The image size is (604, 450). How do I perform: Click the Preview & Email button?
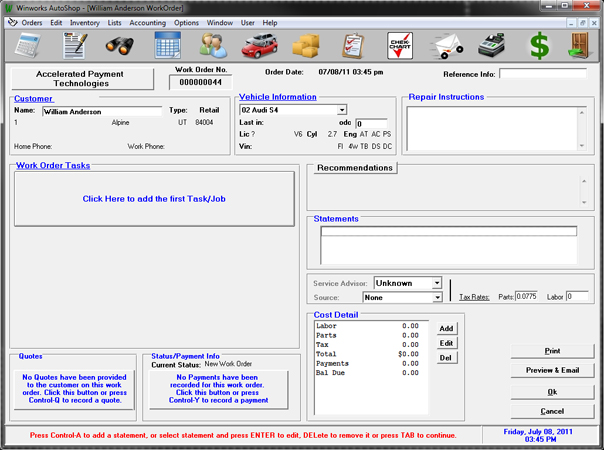[x=552, y=370]
